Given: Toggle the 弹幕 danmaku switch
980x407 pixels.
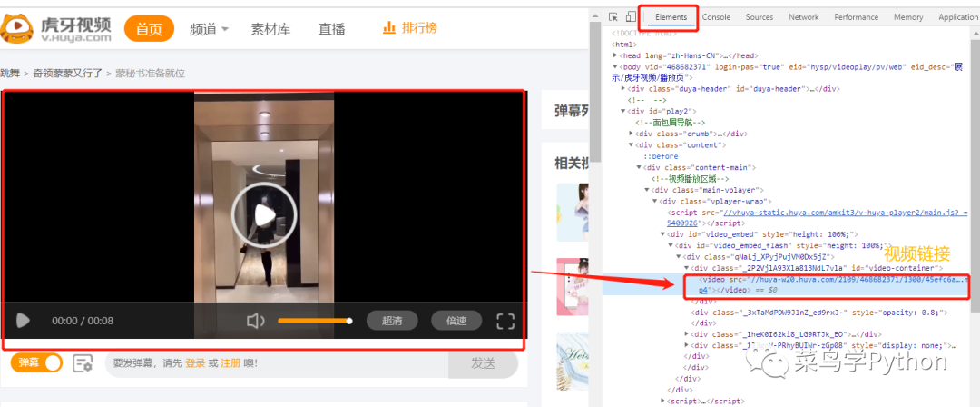Looking at the screenshot, I should (37, 363).
